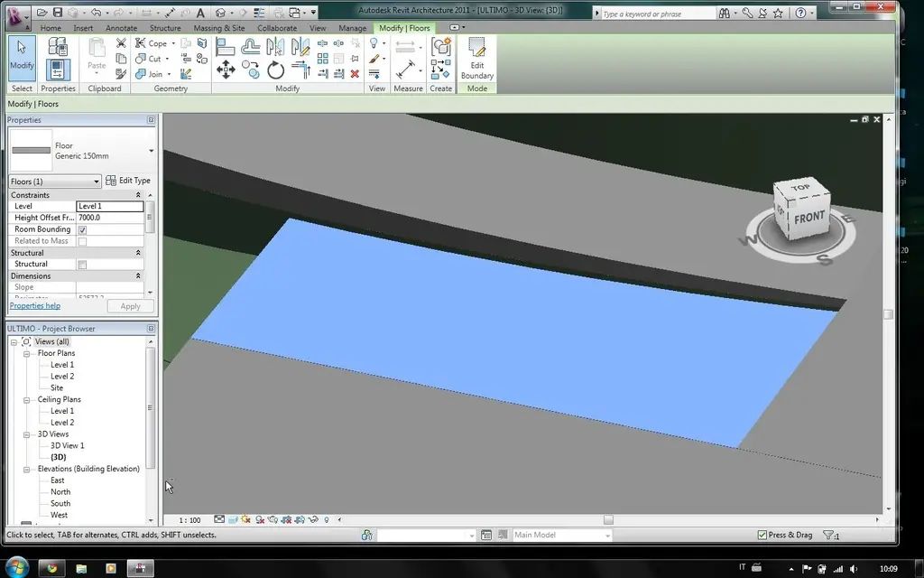Open the Insert ribbon tab
924x578 pixels.
tap(83, 28)
